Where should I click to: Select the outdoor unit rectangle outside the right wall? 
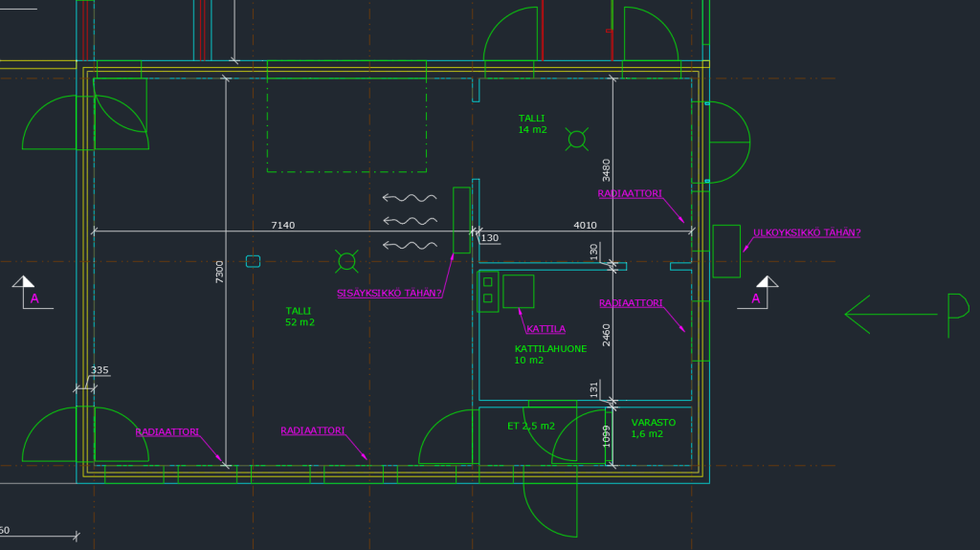click(726, 251)
